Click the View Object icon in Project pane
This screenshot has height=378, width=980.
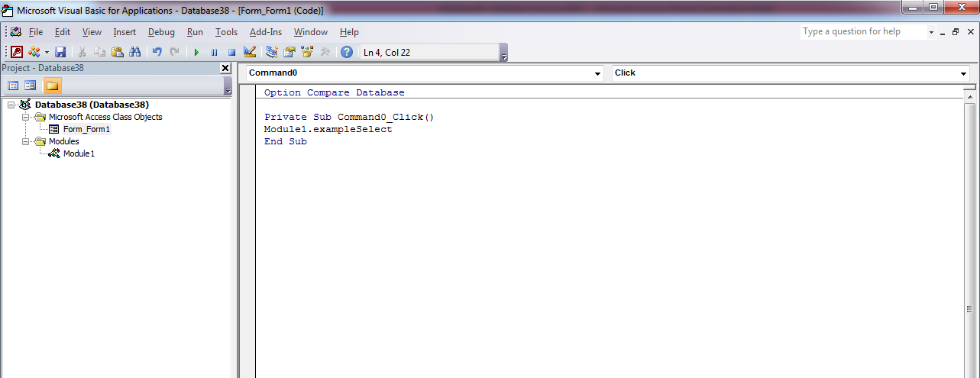(31, 86)
